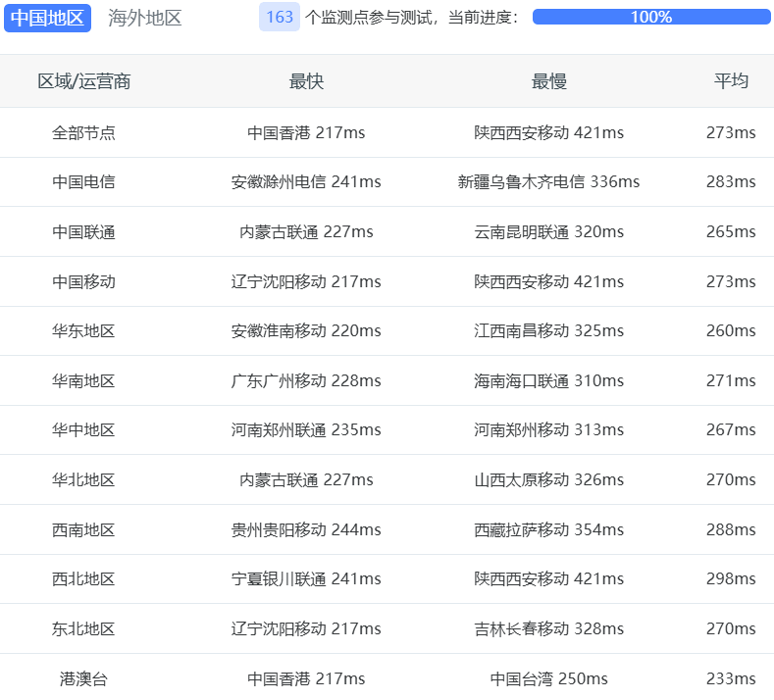Click 西藏拉萨移动 354ms cell
The width and height of the screenshot is (774, 700).
coord(549,529)
